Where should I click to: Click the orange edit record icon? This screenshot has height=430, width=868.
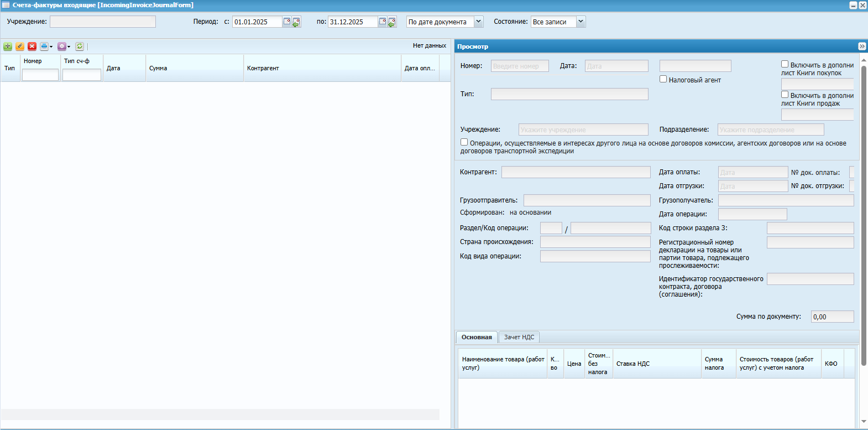20,46
